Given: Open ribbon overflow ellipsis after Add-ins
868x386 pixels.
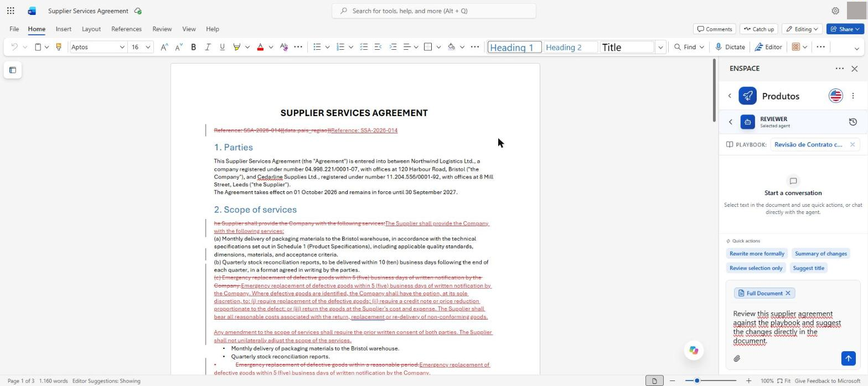Looking at the screenshot, I should pyautogui.click(x=820, y=47).
